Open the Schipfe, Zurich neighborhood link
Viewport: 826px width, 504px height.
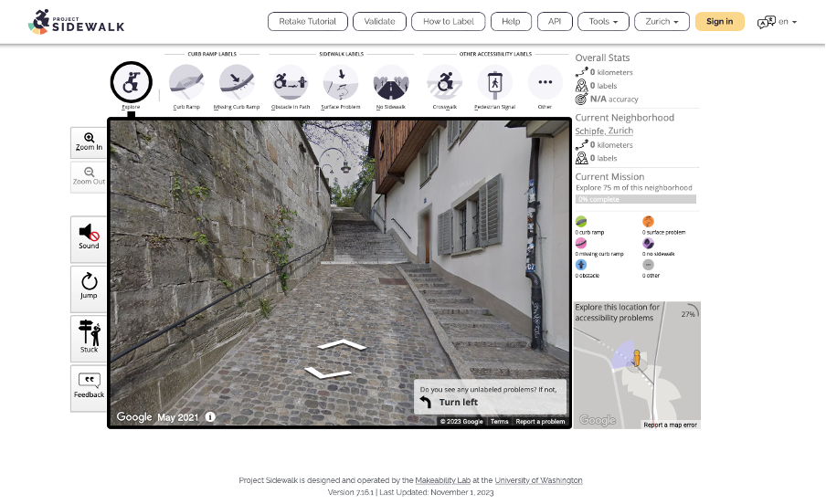[x=604, y=131]
